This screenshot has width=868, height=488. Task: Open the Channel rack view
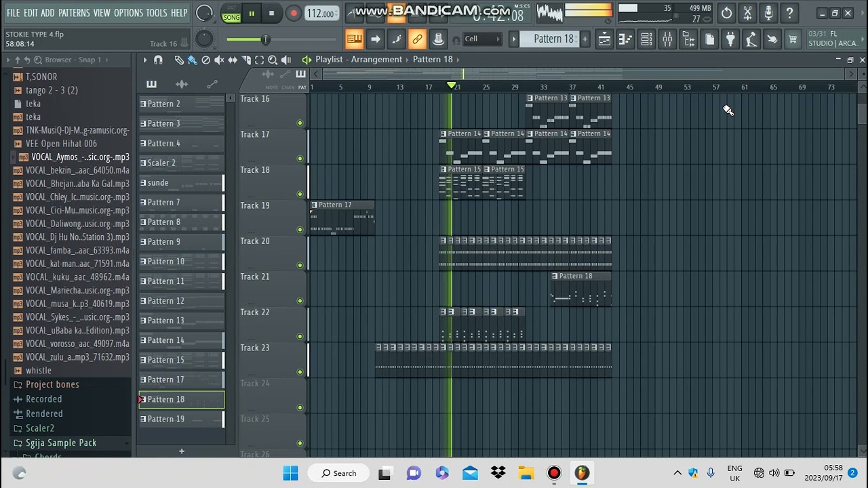[x=646, y=39]
